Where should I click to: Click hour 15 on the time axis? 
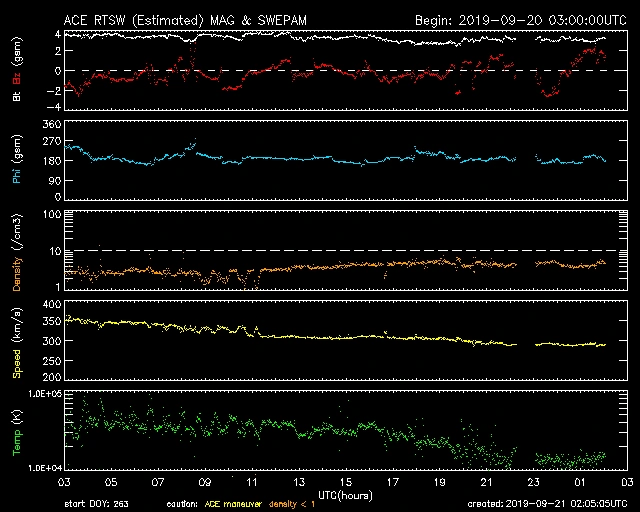[x=345, y=482]
